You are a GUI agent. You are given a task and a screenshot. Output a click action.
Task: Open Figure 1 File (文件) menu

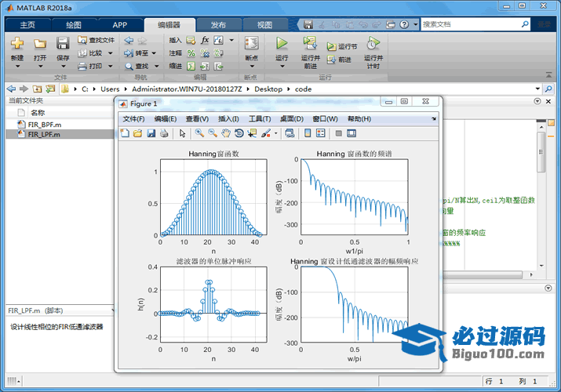pos(134,118)
